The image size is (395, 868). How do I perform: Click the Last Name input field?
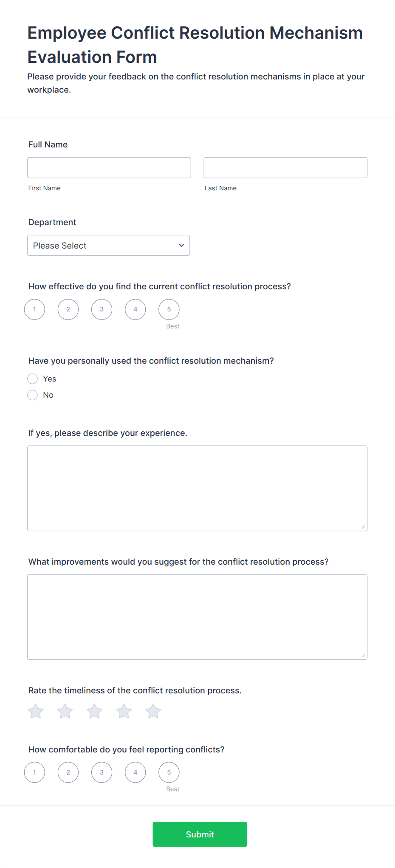(285, 167)
